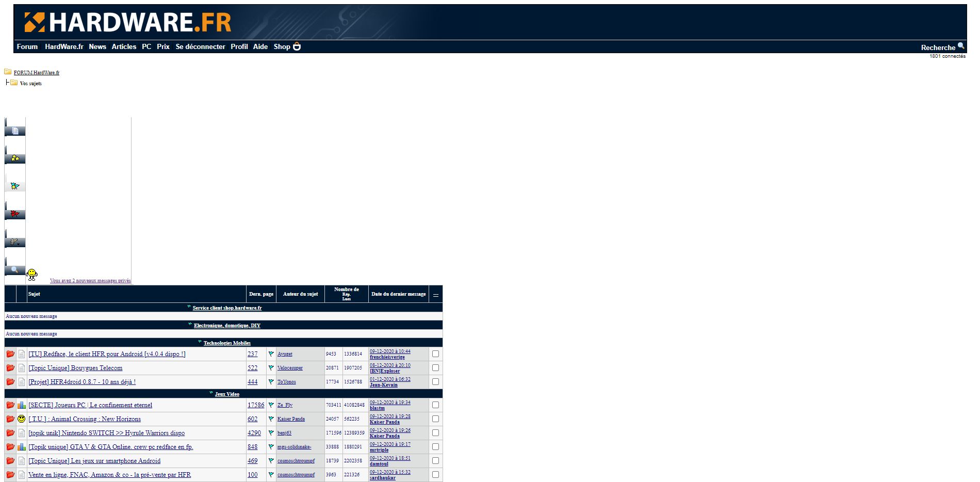Click the flag icon in smartphone Android row
The width and height of the screenshot is (980, 482).
pos(271,461)
